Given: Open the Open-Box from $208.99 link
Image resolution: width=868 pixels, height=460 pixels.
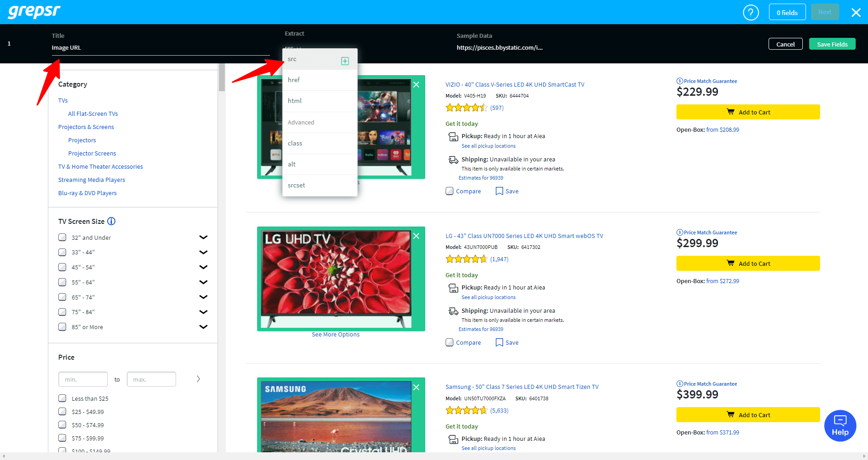Looking at the screenshot, I should click(722, 130).
